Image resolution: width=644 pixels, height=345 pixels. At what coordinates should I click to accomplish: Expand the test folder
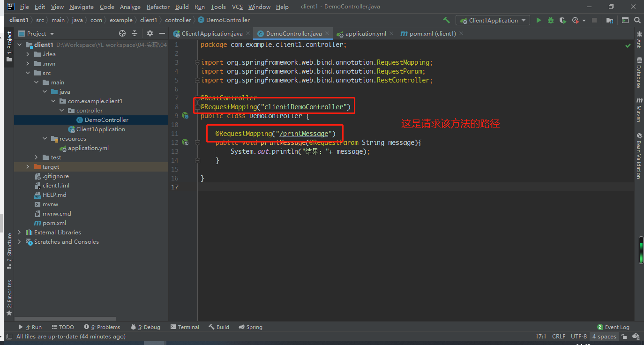37,157
